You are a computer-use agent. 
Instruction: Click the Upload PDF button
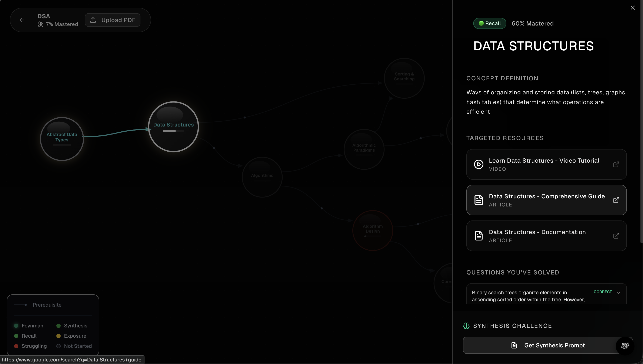pyautogui.click(x=113, y=20)
